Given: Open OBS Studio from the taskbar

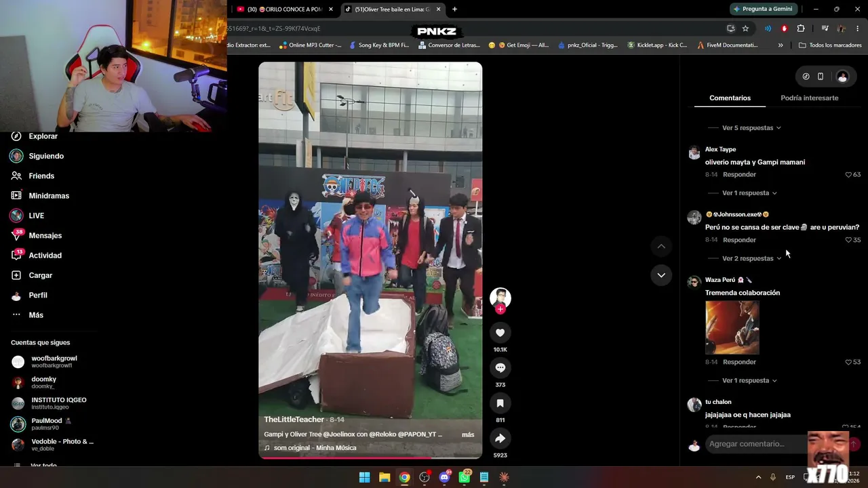Looking at the screenshot, I should click(x=425, y=477).
